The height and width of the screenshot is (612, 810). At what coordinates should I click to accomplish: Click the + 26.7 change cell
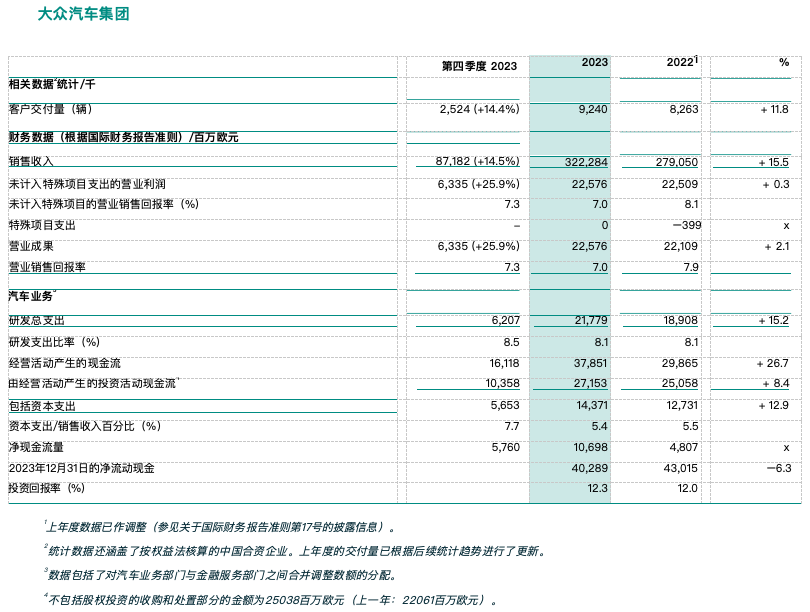pos(773,363)
